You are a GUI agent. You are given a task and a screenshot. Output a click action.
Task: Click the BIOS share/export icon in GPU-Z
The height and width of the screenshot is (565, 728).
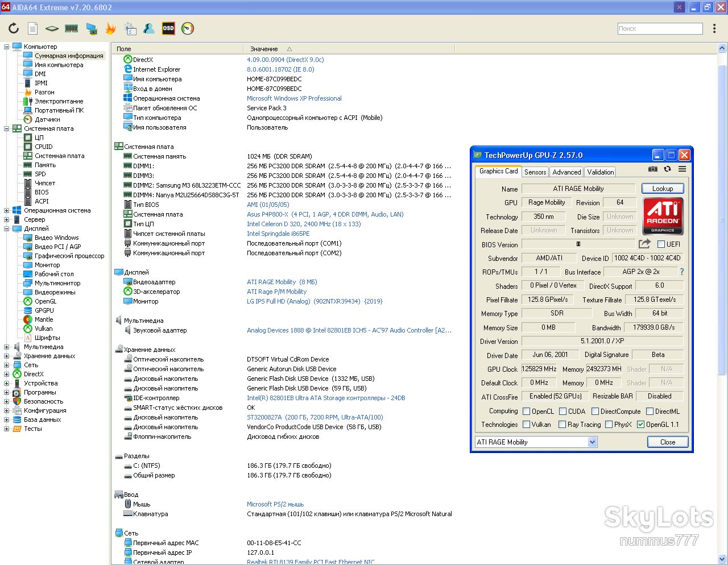[644, 244]
